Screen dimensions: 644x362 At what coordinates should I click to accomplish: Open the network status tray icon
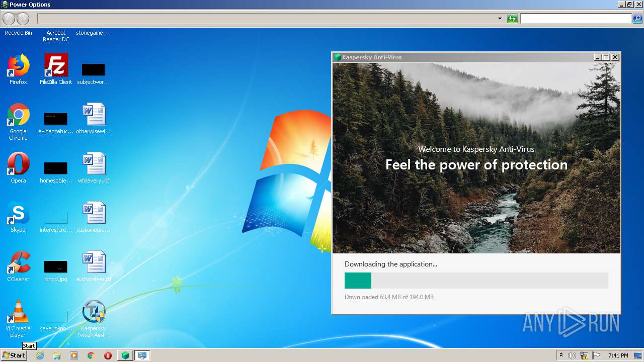pyautogui.click(x=584, y=355)
